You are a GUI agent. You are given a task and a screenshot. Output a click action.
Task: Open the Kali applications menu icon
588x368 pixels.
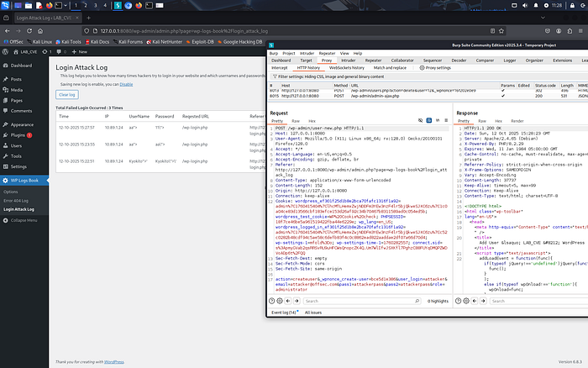point(5,5)
